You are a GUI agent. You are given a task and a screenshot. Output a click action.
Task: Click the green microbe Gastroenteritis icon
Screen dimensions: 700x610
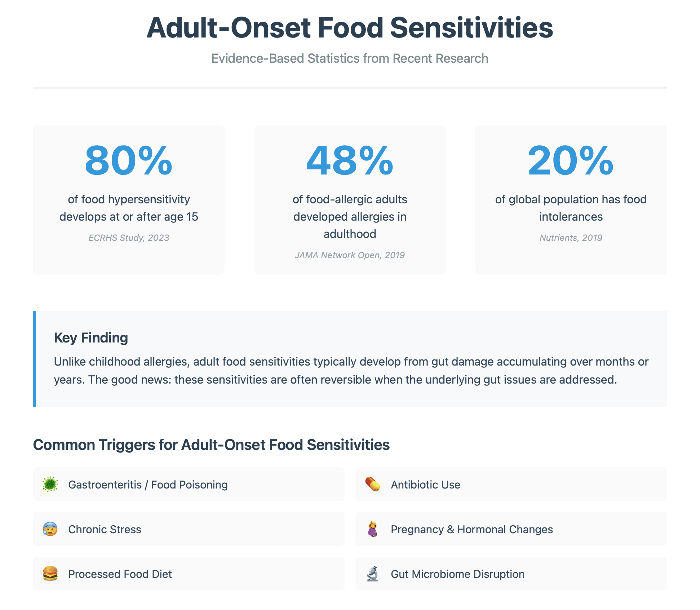pos(50,484)
